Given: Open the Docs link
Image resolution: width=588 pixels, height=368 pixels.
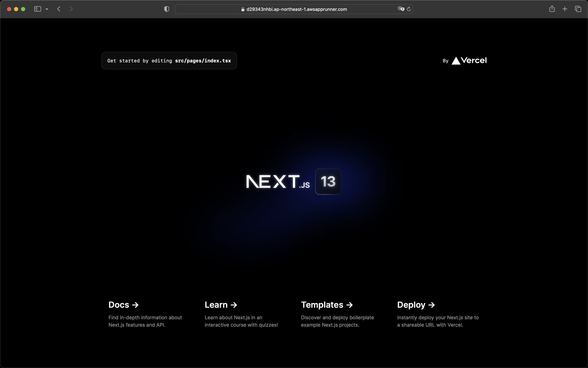Looking at the screenshot, I should pos(123,305).
